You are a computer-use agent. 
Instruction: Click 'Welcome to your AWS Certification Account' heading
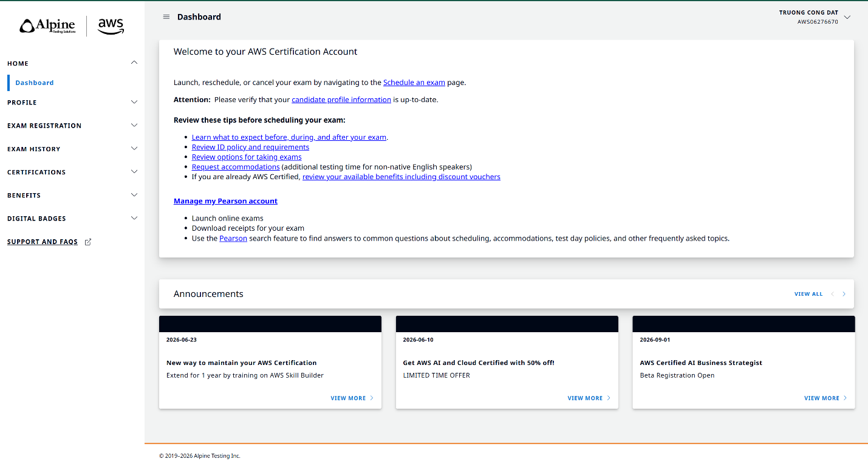pyautogui.click(x=265, y=52)
